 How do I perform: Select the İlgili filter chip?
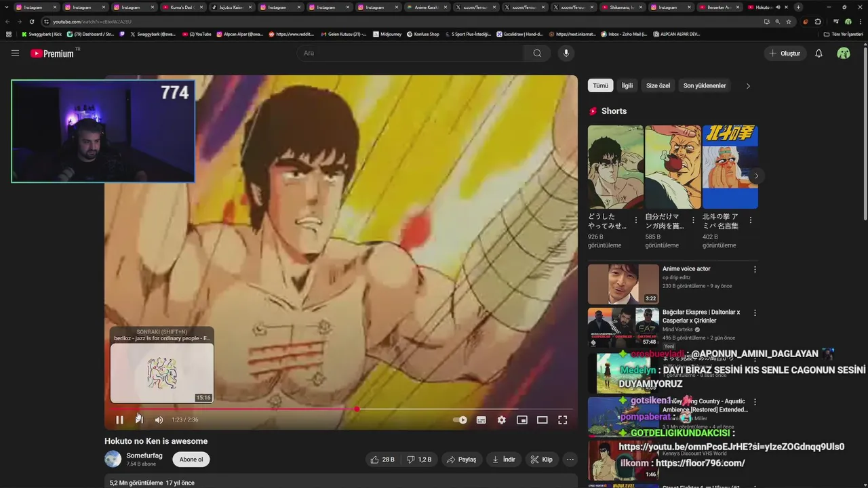tap(627, 85)
